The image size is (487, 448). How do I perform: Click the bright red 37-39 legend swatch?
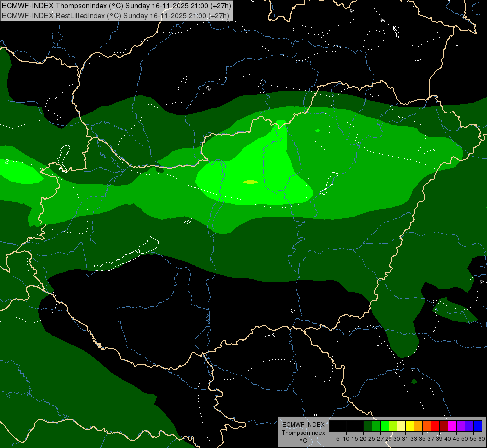435,426
